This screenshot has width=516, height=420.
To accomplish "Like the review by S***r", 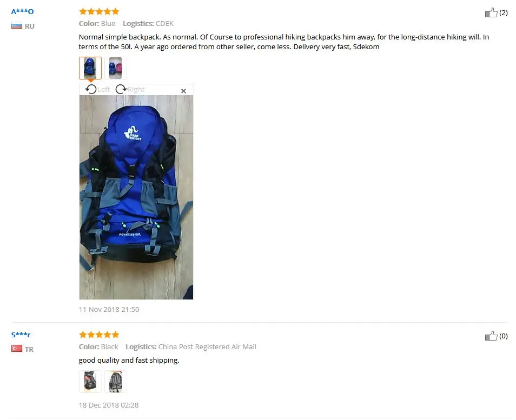I will coord(491,336).
